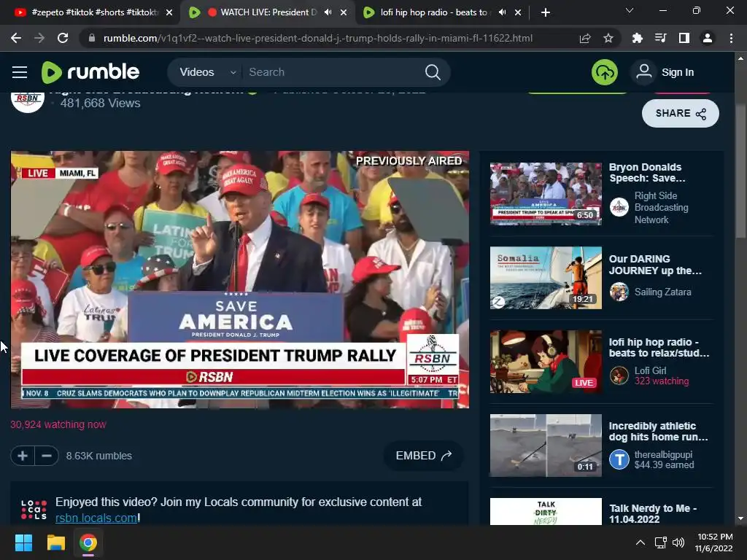Open the lofi hip hop radio video title

pos(659,348)
